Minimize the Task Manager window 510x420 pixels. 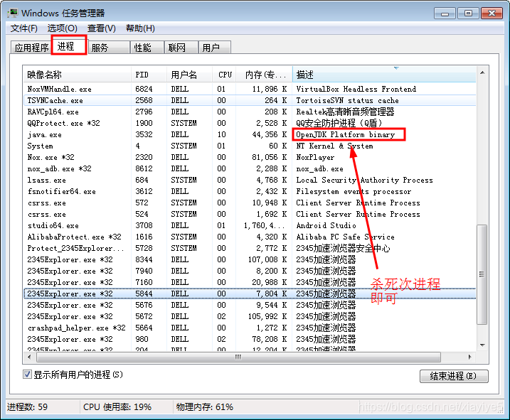(x=445, y=14)
